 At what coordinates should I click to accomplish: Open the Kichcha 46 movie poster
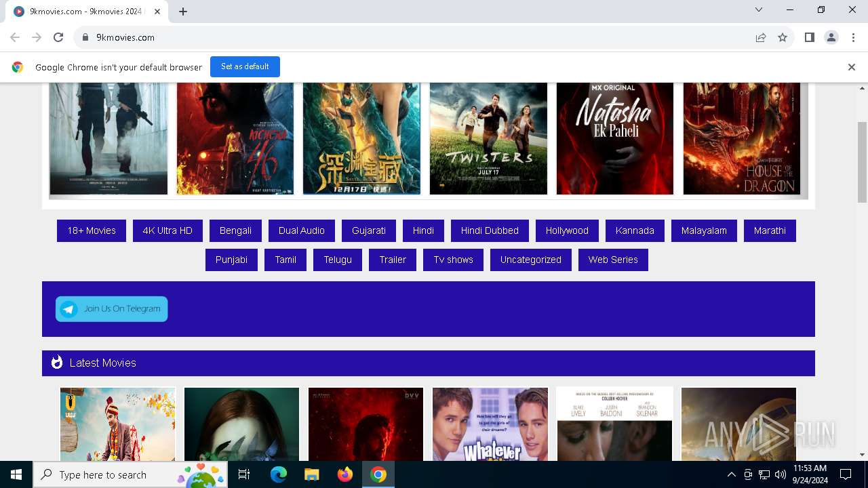tap(235, 138)
